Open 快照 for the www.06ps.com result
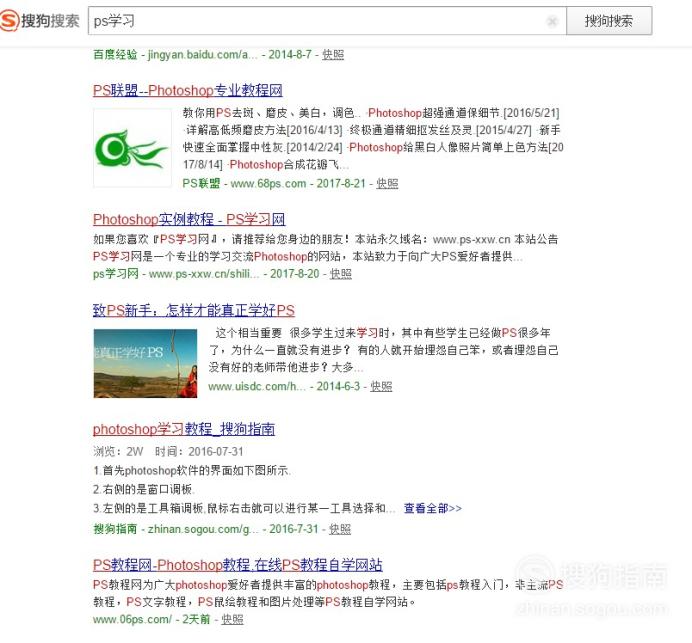Screen dimensions: 692x643 (x=232, y=619)
